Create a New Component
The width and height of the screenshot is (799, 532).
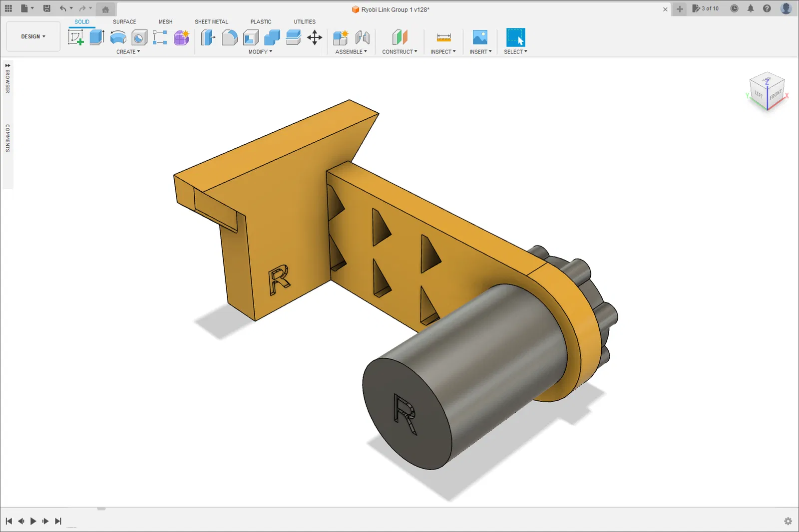pyautogui.click(x=341, y=37)
